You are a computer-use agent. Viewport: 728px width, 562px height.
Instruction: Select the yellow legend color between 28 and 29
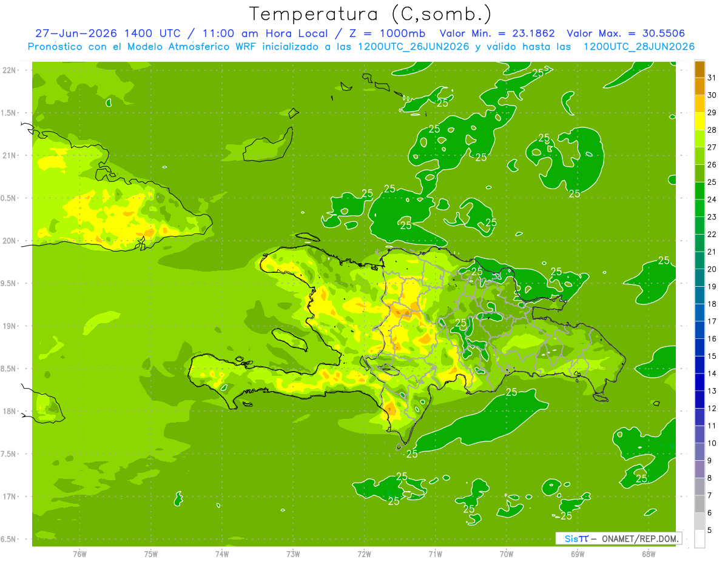click(x=699, y=122)
